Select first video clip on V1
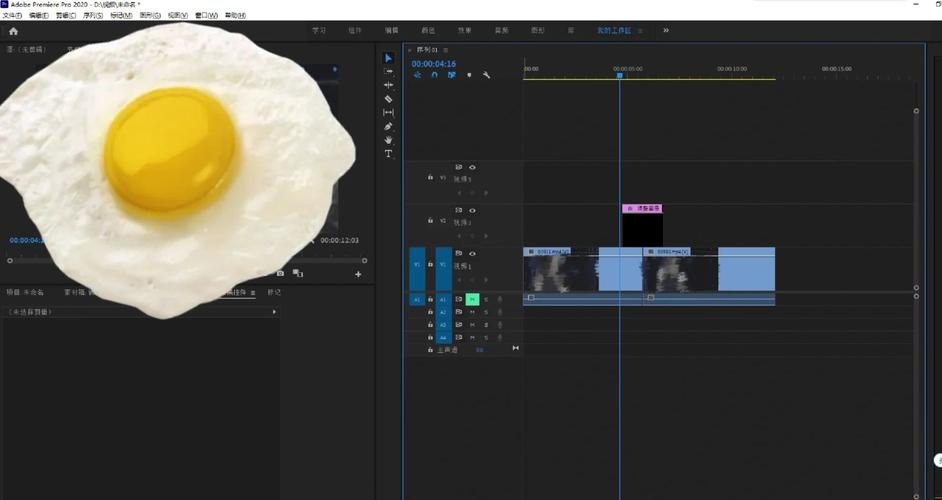 583,269
